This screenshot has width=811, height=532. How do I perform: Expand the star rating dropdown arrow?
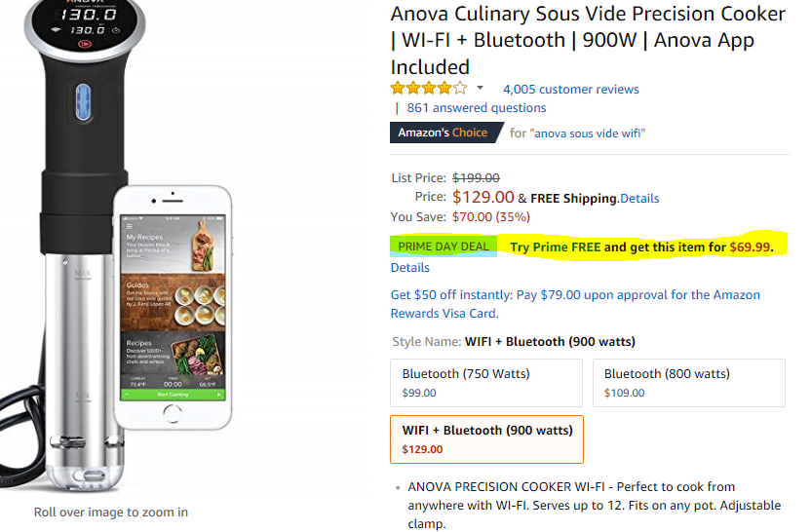pyautogui.click(x=480, y=89)
